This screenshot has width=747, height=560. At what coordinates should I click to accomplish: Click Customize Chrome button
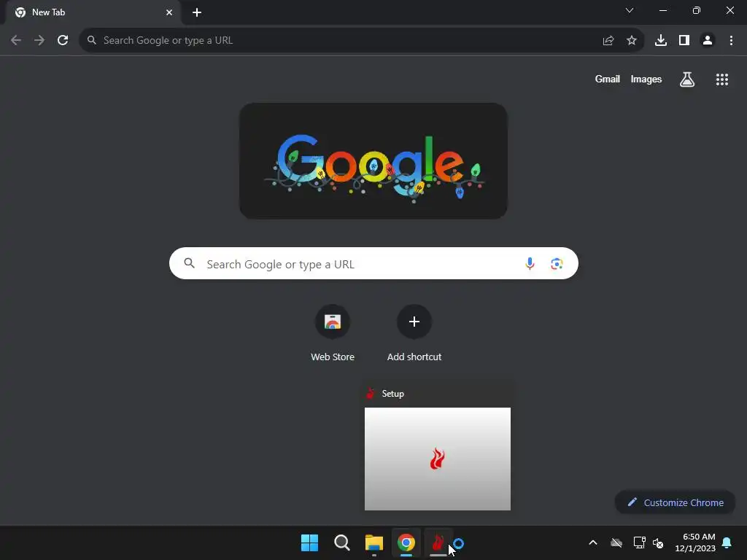pyautogui.click(x=675, y=502)
